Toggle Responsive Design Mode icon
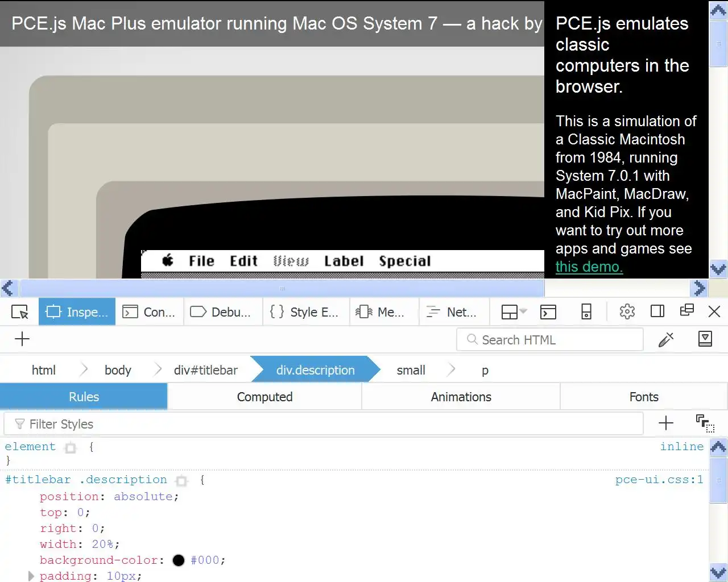Screen dimensions: 728x582 pyautogui.click(x=586, y=311)
